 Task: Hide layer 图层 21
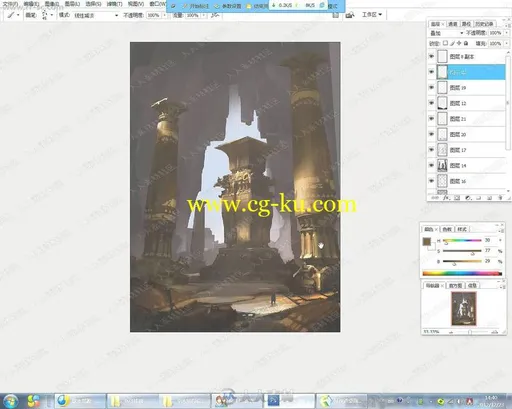431,119
